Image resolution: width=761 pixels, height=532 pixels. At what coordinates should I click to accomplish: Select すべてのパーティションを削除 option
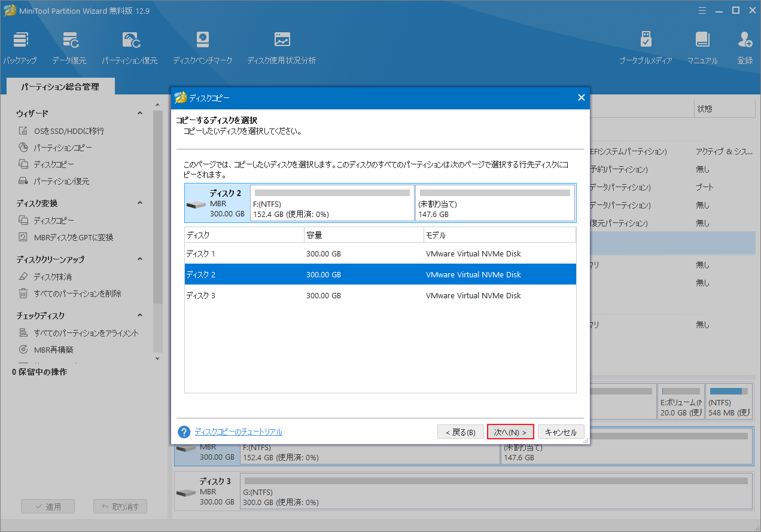70,293
